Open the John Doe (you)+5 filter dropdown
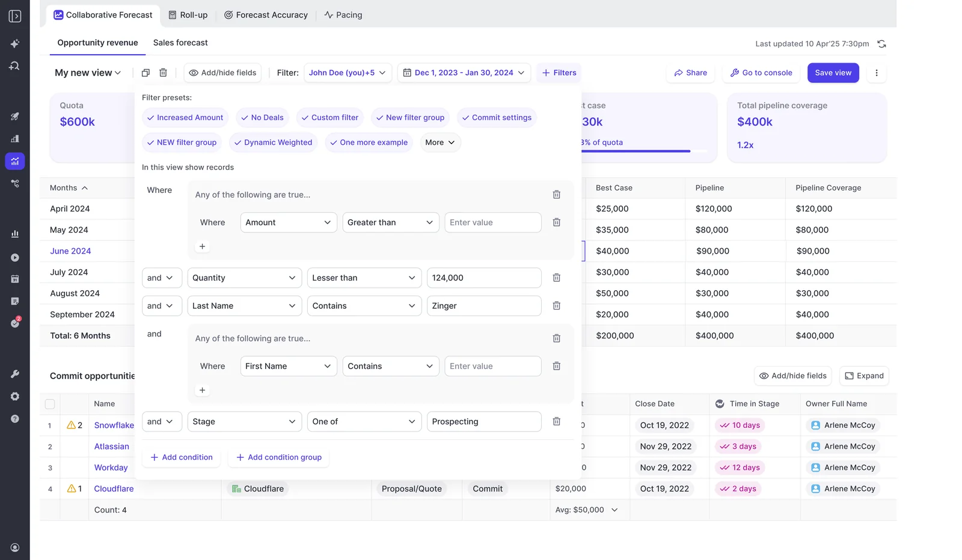This screenshot has width=962, height=560. pyautogui.click(x=348, y=73)
